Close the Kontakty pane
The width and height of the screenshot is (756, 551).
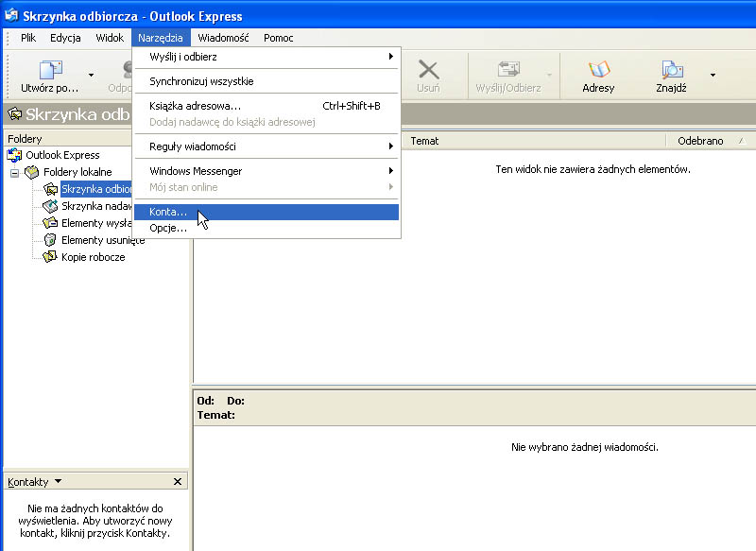coord(178,482)
